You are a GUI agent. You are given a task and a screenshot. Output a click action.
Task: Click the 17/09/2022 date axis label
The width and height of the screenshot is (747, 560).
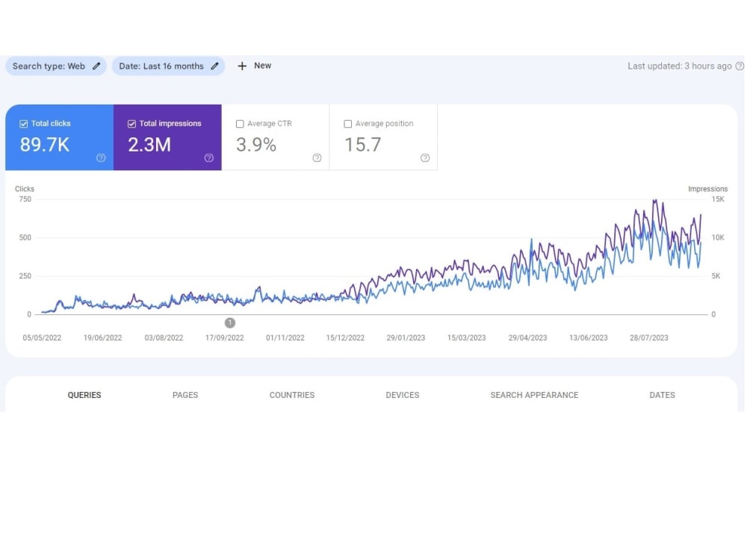pyautogui.click(x=224, y=338)
